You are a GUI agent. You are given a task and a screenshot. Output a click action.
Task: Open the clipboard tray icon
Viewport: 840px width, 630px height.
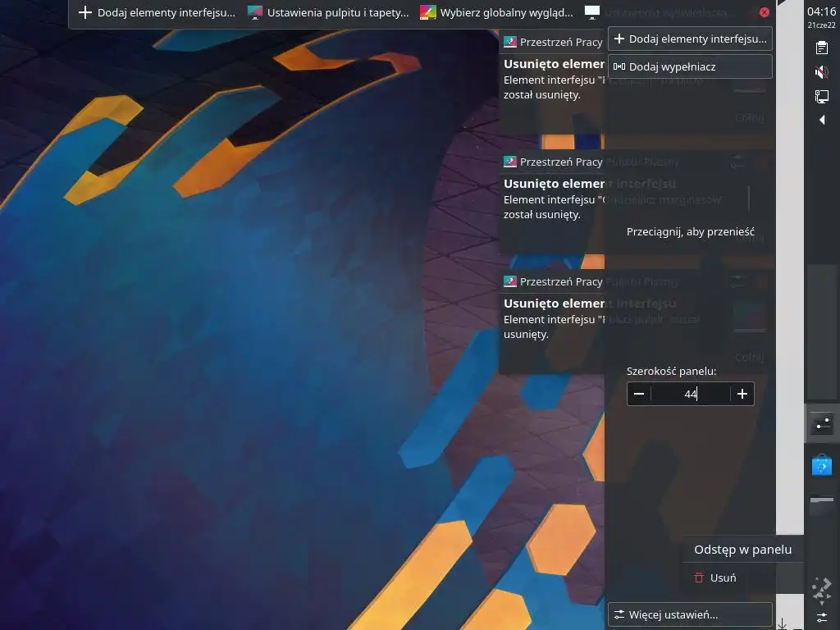[822, 48]
